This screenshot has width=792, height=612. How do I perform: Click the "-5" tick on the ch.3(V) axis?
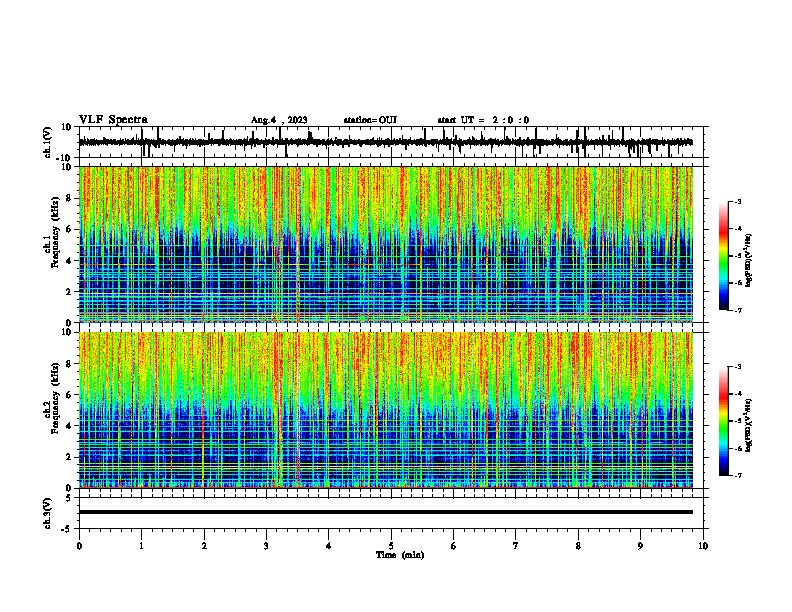[67, 529]
